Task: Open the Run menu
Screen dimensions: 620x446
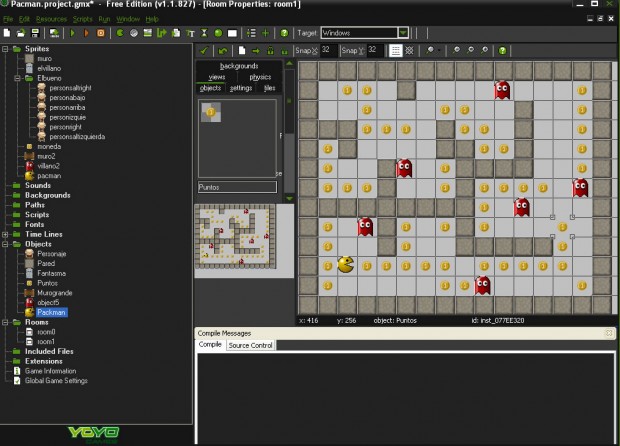Action: (104, 19)
